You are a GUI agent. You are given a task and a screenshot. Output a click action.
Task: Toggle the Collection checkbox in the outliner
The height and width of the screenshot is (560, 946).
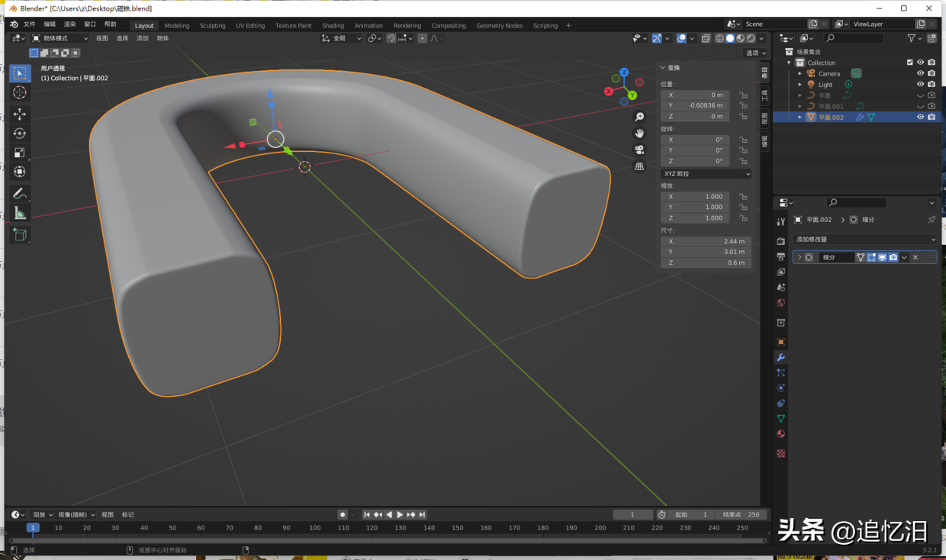point(909,62)
